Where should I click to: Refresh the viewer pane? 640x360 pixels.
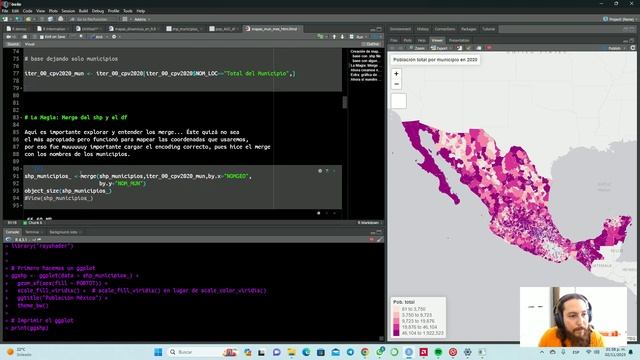633,48
